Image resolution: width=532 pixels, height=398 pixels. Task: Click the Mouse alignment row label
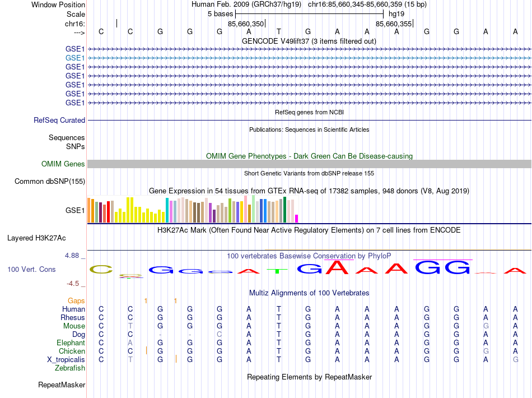pyautogui.click(x=74, y=326)
